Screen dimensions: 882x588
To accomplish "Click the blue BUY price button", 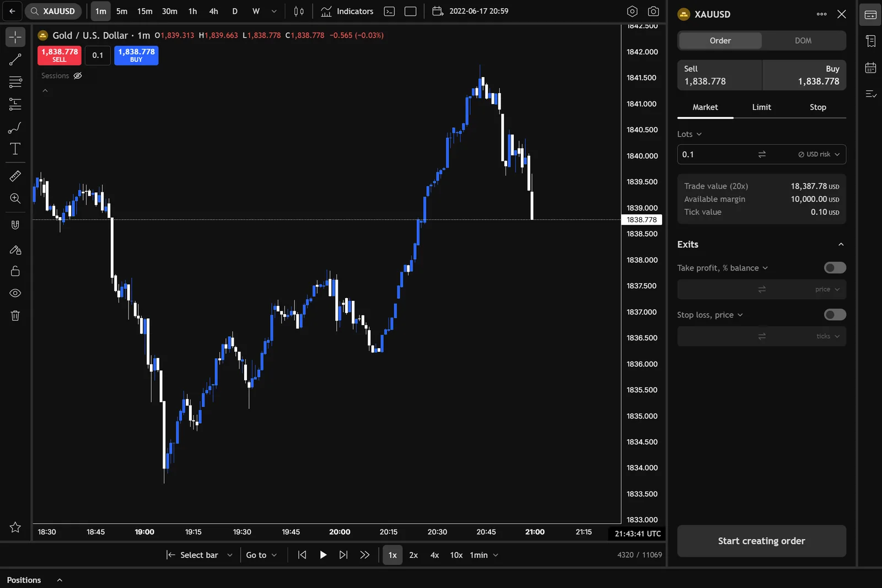I will 136,55.
